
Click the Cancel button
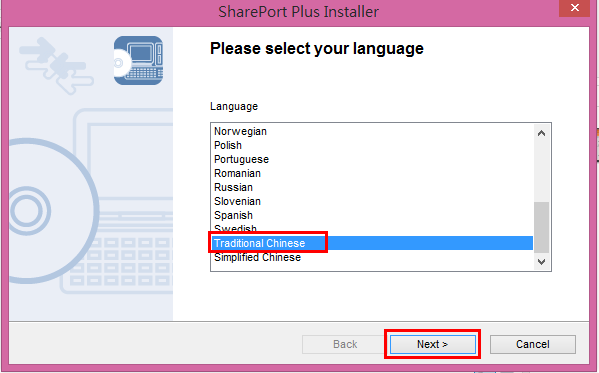click(x=533, y=344)
